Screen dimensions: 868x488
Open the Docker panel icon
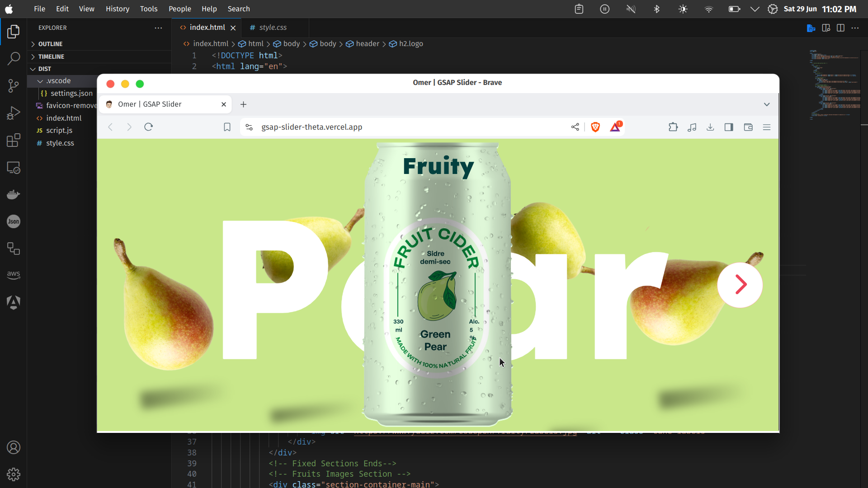(x=14, y=195)
